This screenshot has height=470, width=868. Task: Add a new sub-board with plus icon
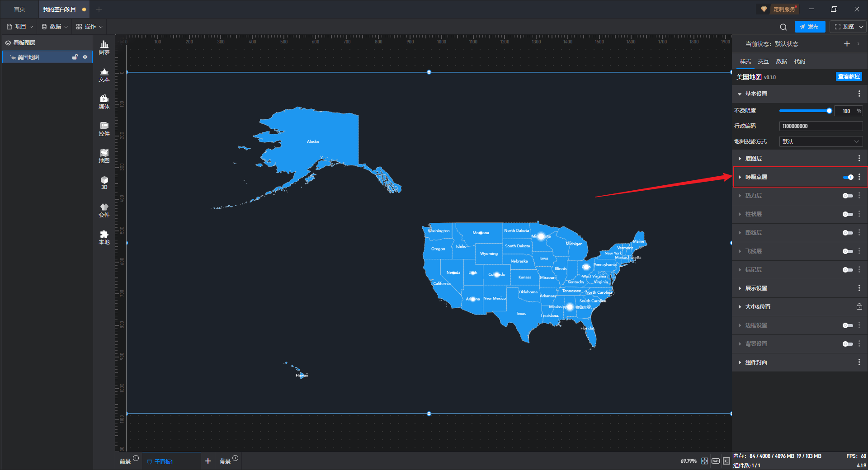[208, 461]
